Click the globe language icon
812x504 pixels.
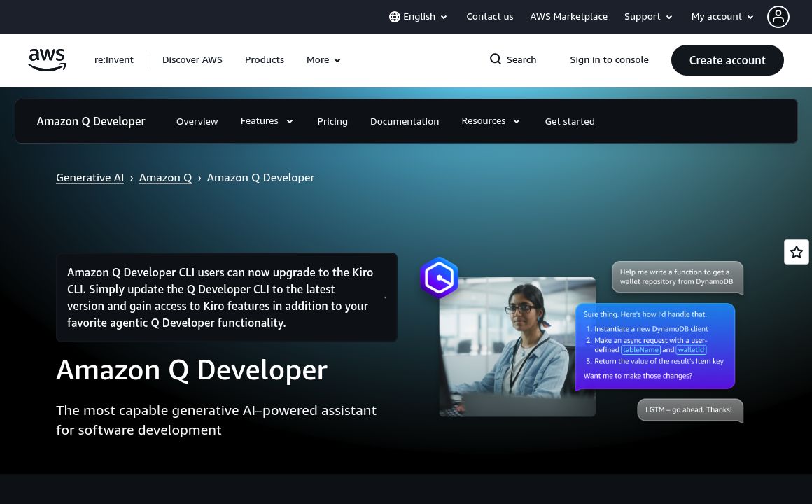(x=395, y=17)
